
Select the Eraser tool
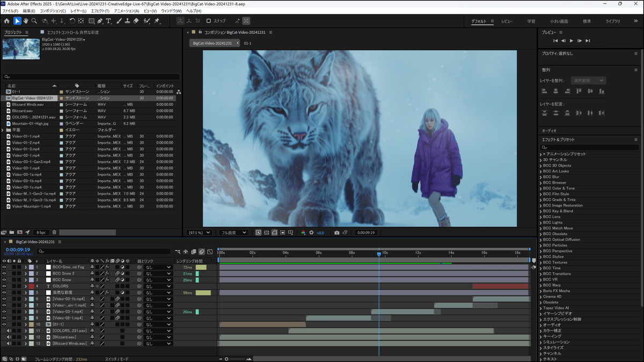[x=136, y=21]
